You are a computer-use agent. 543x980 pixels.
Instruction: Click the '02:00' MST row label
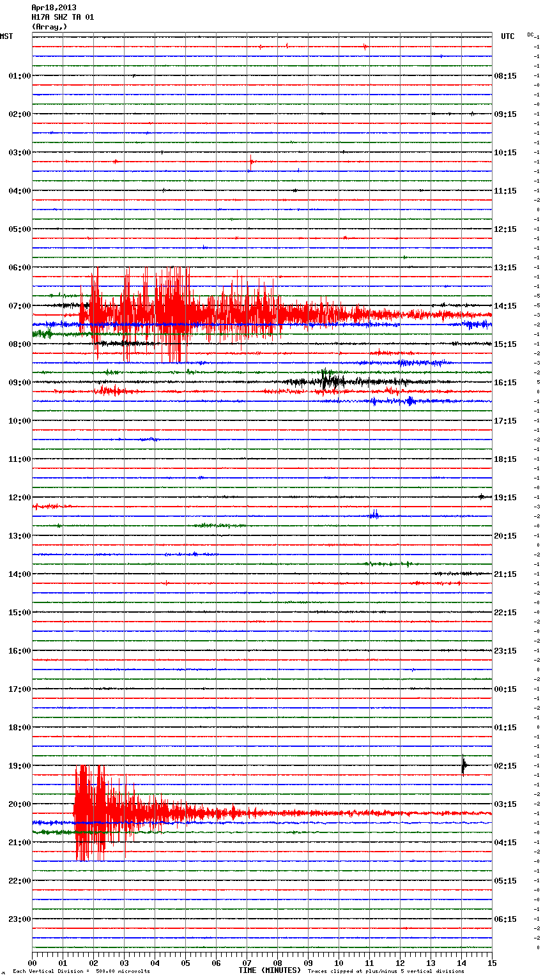(20, 114)
